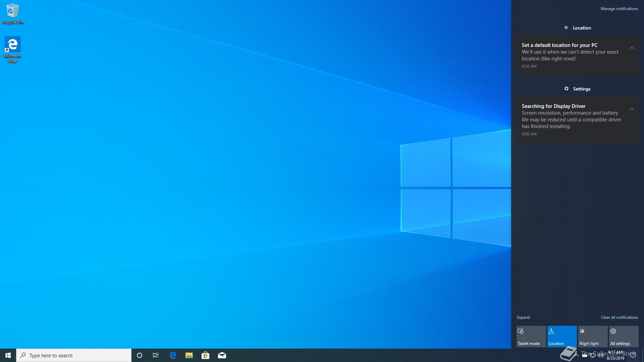The image size is (644, 362).
Task: Open the Searching for Display Driver notification
Action: pos(577,120)
